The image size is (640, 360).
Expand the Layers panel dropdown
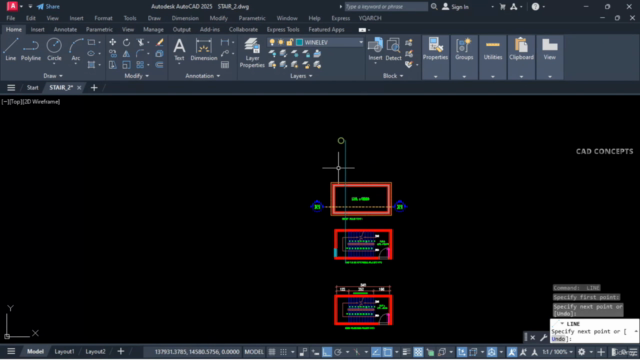tap(301, 76)
